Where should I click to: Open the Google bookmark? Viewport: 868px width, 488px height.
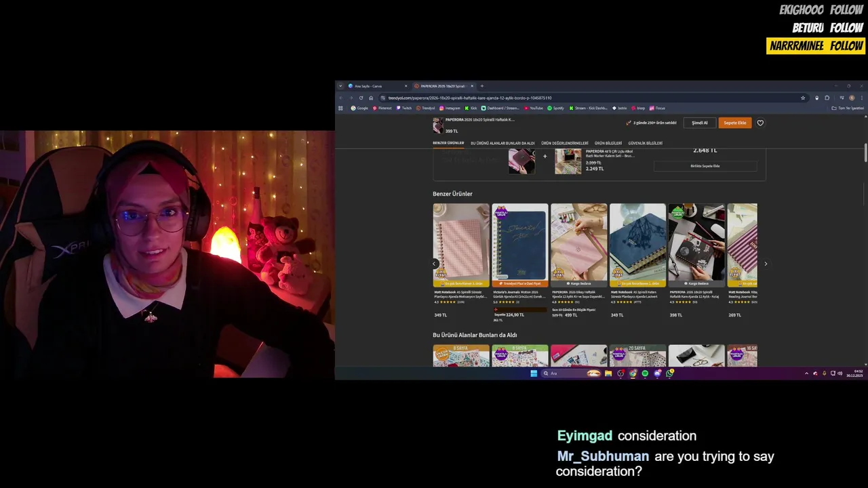click(x=359, y=108)
